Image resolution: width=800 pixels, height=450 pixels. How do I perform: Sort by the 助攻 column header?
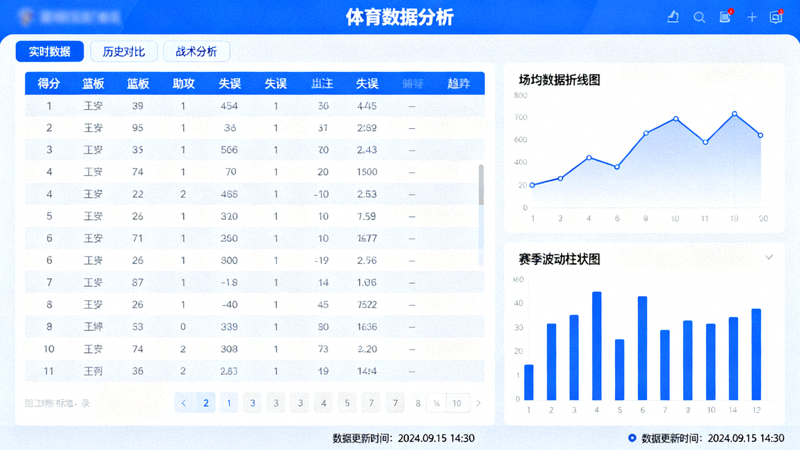[x=184, y=84]
